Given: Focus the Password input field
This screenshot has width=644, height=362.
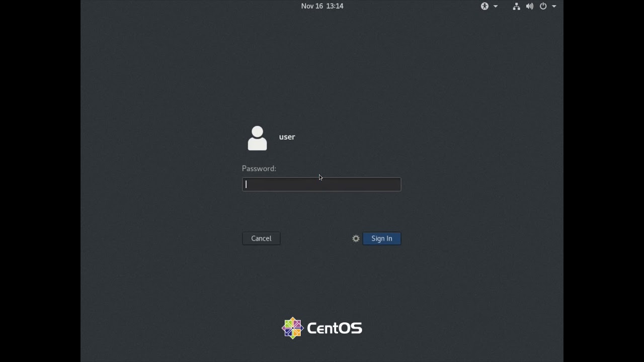Looking at the screenshot, I should coord(321,184).
